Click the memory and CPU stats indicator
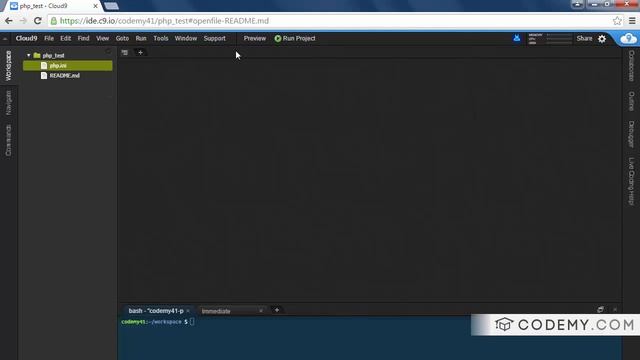This screenshot has height=360, width=640. tap(550, 38)
